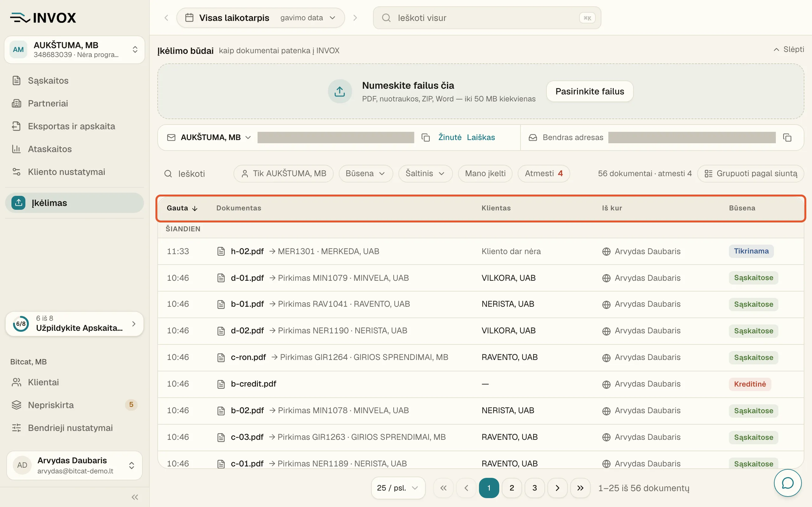Focus the Ieškoti visur search field
This screenshot has width=812, height=507.
coord(487,18)
